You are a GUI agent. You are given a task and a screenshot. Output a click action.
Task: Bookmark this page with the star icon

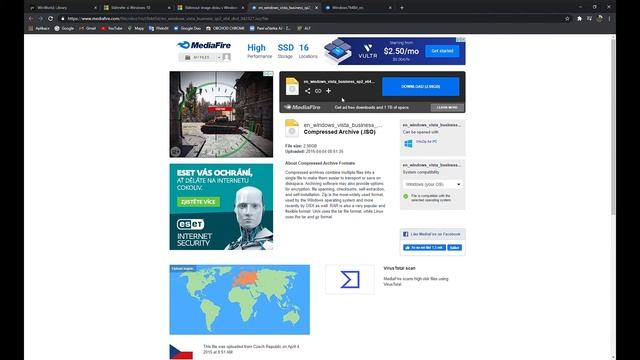click(x=567, y=18)
